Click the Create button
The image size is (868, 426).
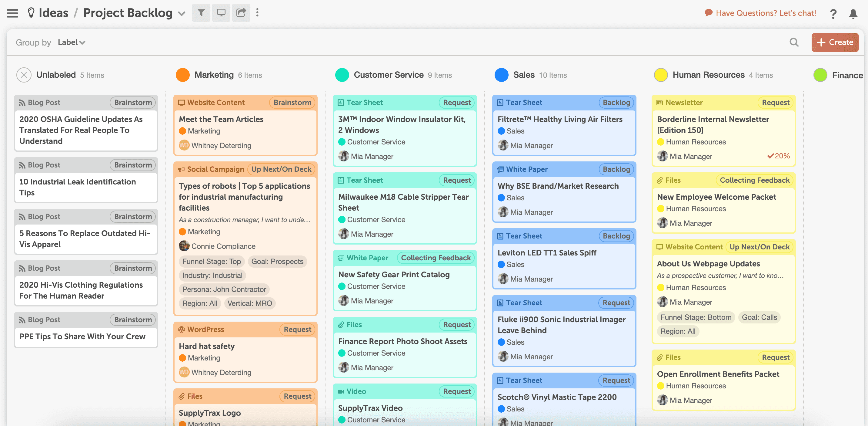[x=835, y=42]
